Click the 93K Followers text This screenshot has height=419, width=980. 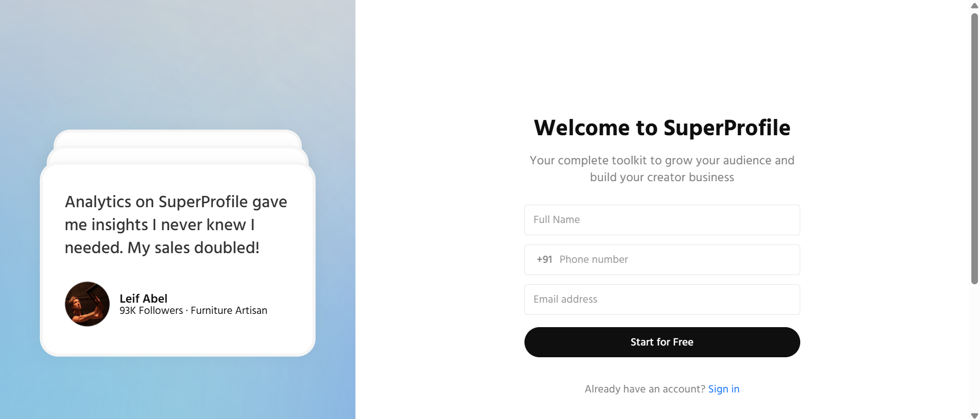151,311
